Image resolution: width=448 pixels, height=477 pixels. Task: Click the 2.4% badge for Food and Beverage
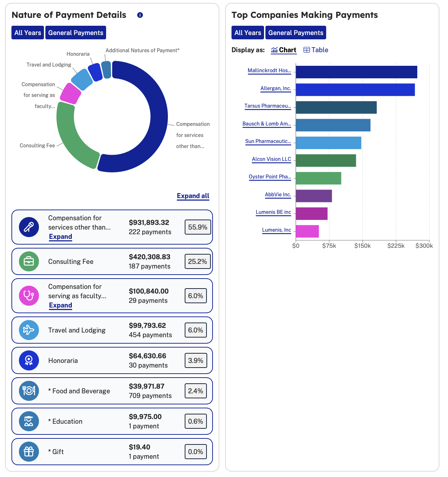196,391
